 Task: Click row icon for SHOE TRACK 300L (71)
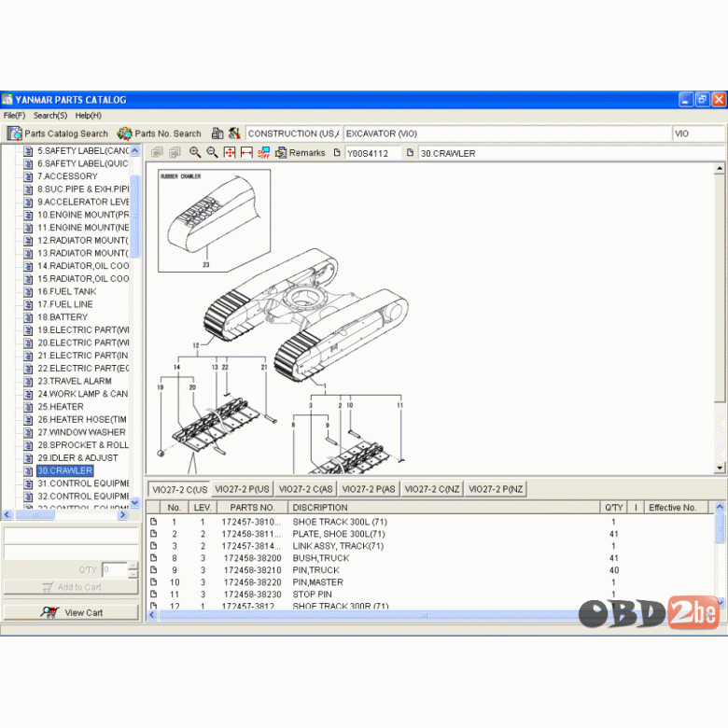154,522
